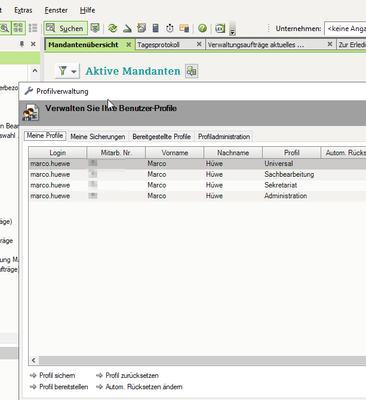The height and width of the screenshot is (400, 366).
Task: Click the Mitarb. Nr. column header
Action: (x=116, y=153)
